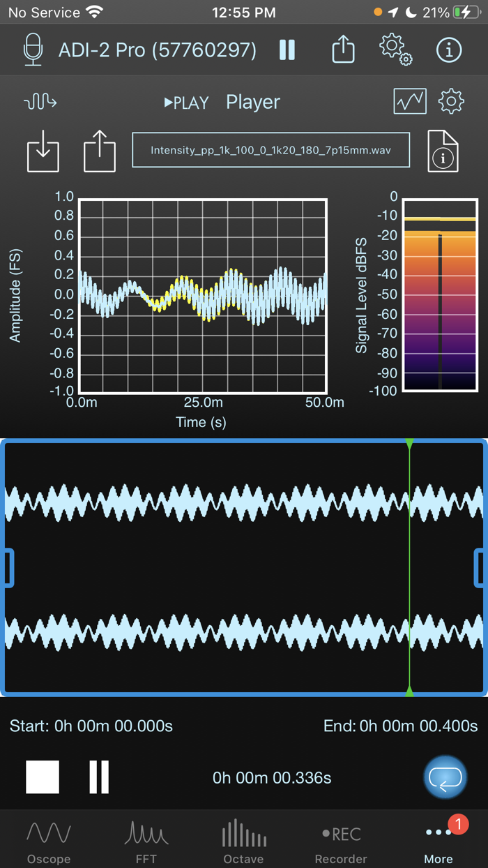Switch to the FFT tab
This screenshot has width=488, height=868.
click(146, 841)
